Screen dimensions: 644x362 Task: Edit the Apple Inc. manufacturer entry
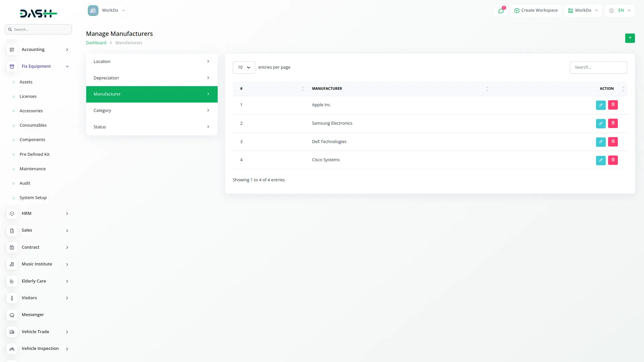point(600,105)
